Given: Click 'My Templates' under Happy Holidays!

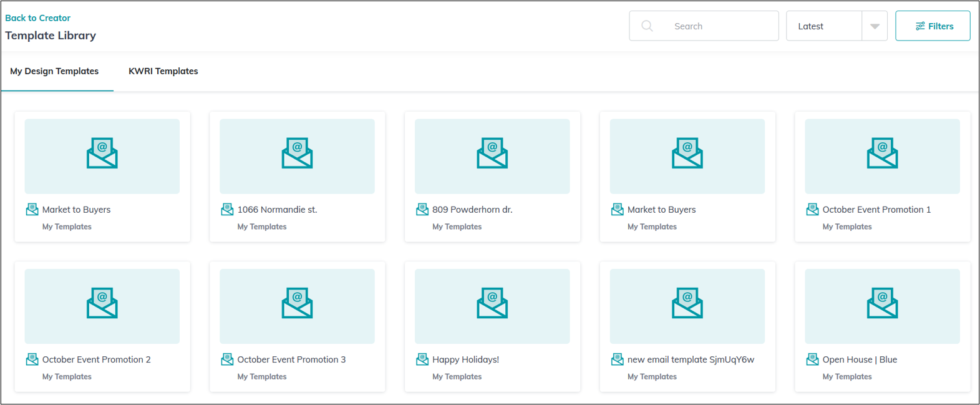Looking at the screenshot, I should (457, 377).
